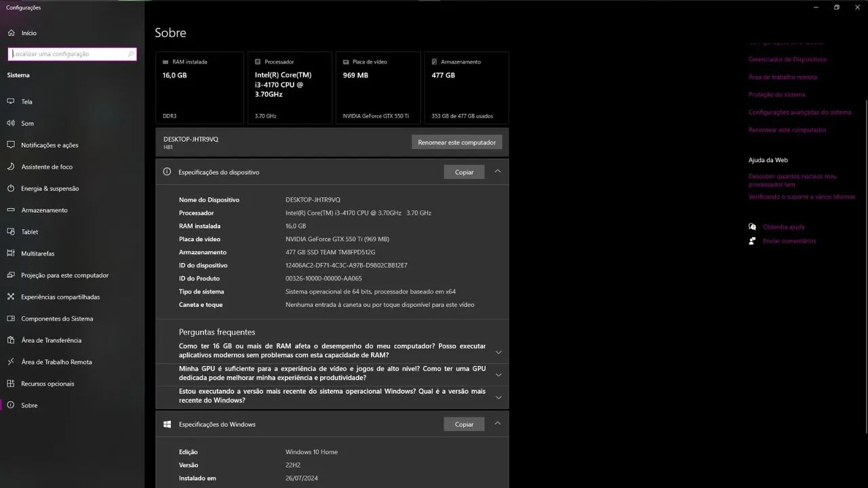Click the Placa de vídeo card icon
The height and width of the screenshot is (488, 868).
(346, 62)
